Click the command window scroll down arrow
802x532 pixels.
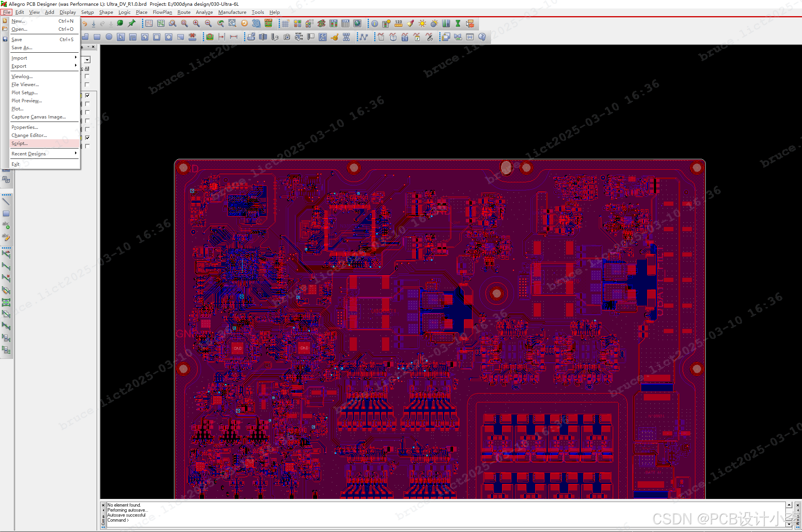click(789, 524)
